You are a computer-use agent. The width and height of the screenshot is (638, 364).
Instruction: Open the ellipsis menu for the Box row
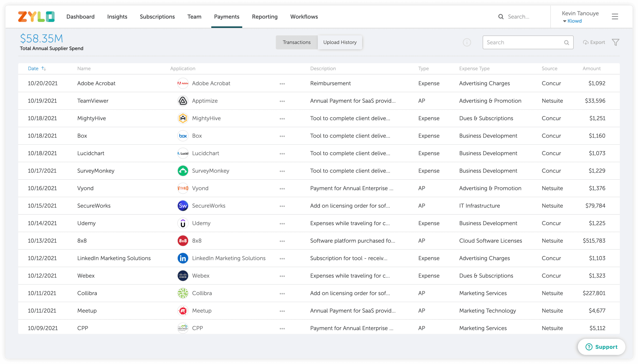pos(282,136)
